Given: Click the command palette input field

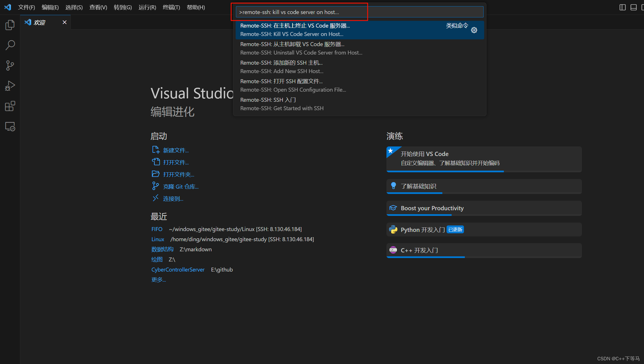Looking at the screenshot, I should click(359, 12).
